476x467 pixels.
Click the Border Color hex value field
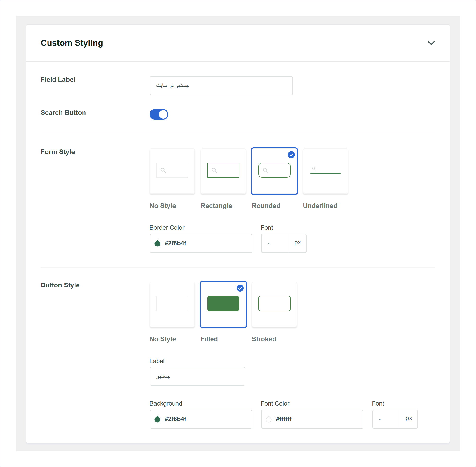(x=201, y=243)
